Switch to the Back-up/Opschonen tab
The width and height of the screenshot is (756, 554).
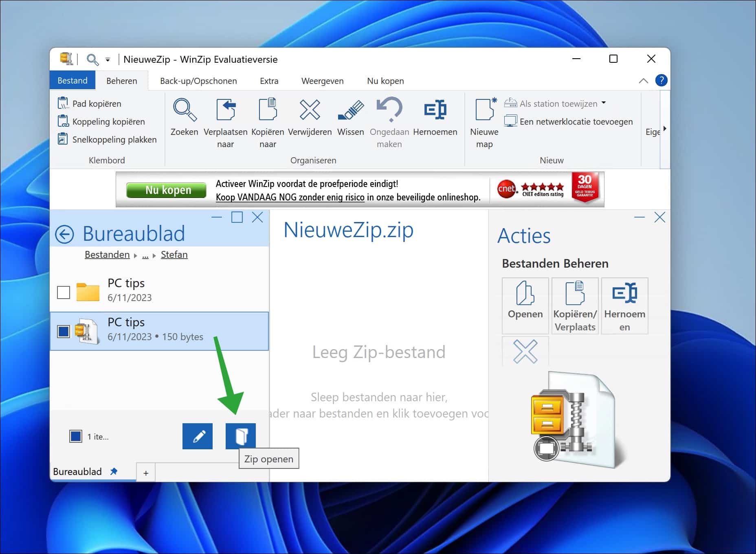click(199, 80)
